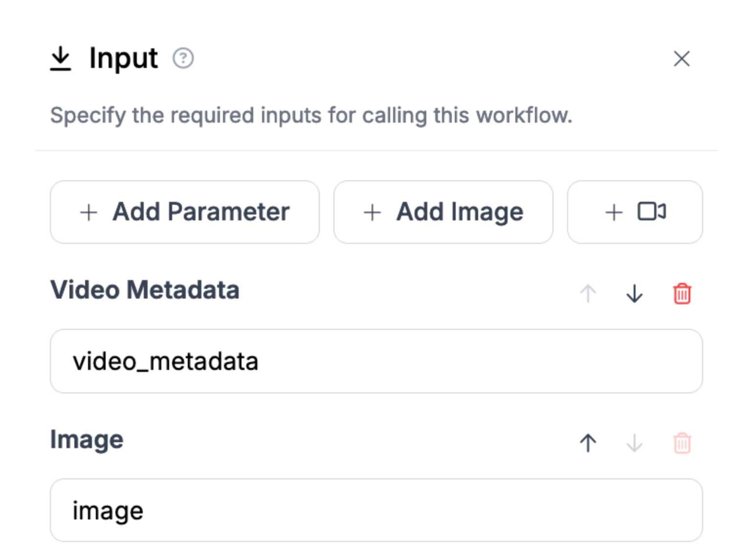Click faded trash icon for Image input
Screen dimensions: 751x560
(682, 443)
